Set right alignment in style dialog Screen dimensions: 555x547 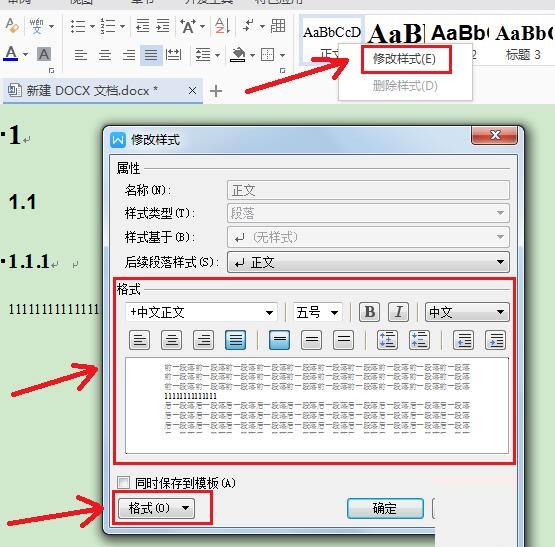tap(204, 340)
